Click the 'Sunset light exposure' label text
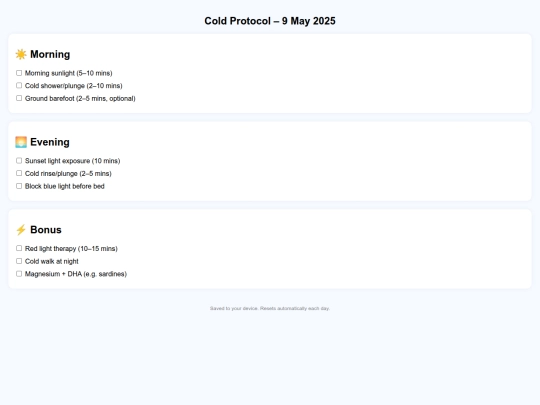This screenshot has width=540, height=405. tap(73, 161)
